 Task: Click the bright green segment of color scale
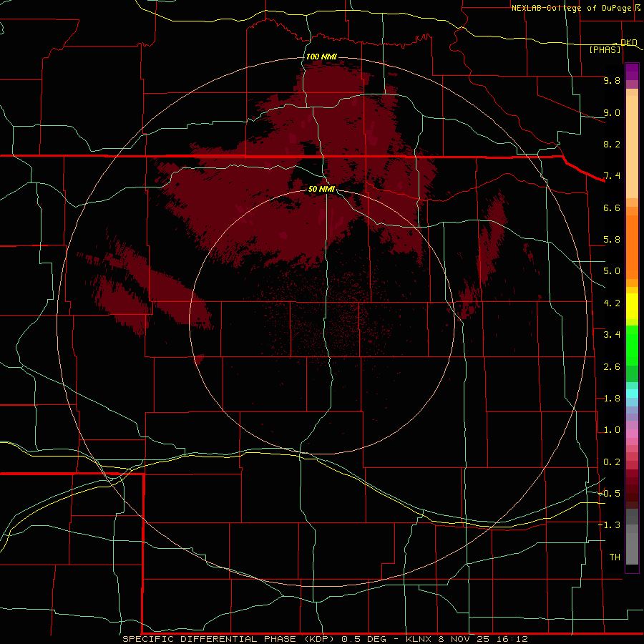632,346
